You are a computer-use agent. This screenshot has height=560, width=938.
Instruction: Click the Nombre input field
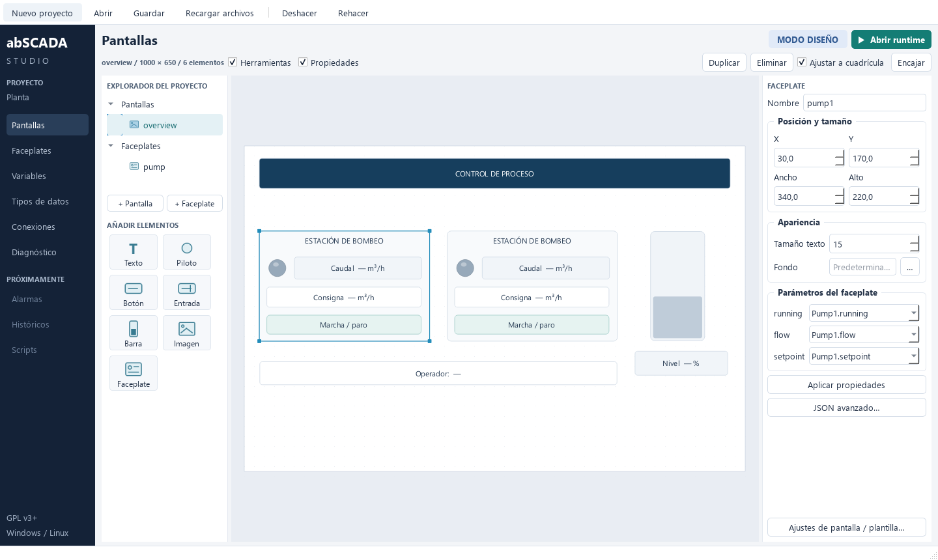[x=864, y=103]
